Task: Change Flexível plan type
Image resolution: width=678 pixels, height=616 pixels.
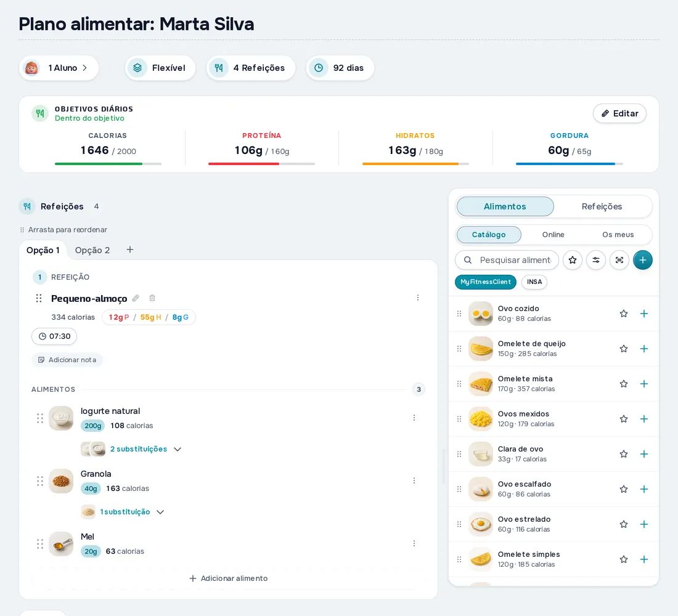Action: coord(160,68)
